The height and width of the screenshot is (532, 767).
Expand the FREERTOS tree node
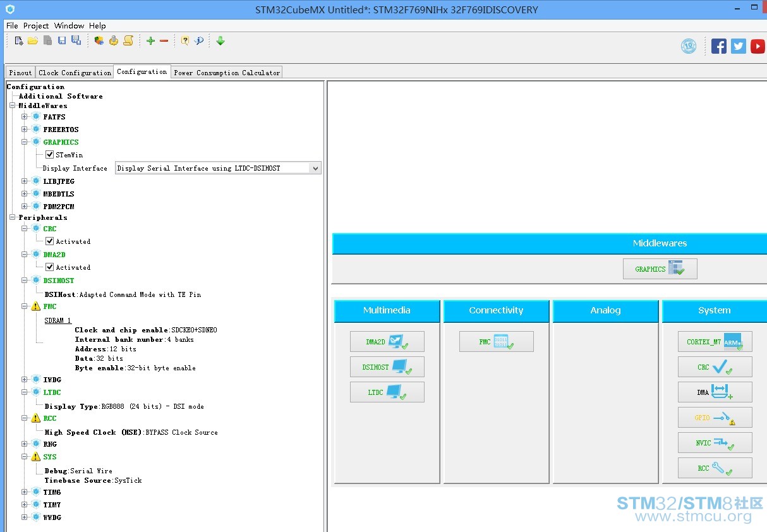[25, 130]
